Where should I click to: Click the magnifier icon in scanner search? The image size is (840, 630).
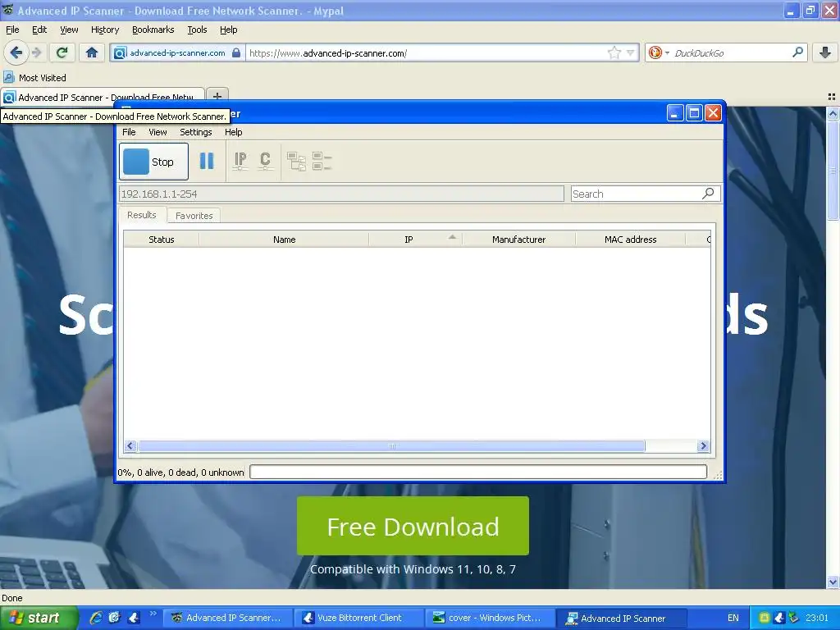[708, 194]
